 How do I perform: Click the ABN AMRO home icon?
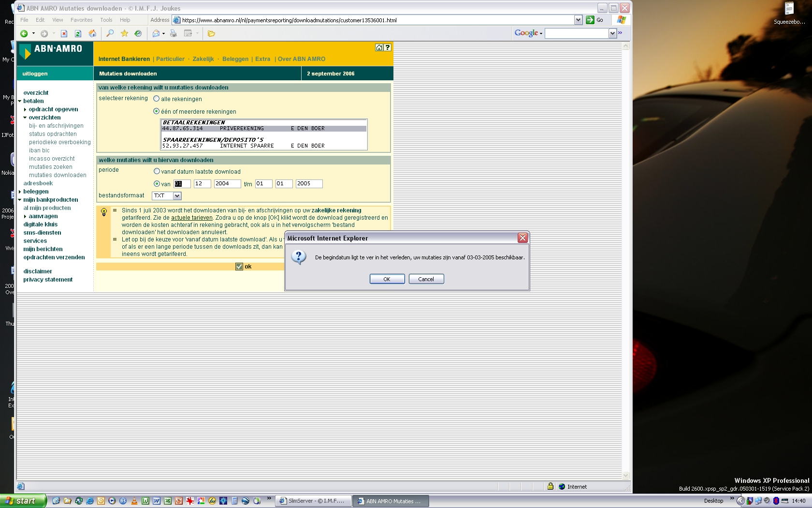point(379,47)
